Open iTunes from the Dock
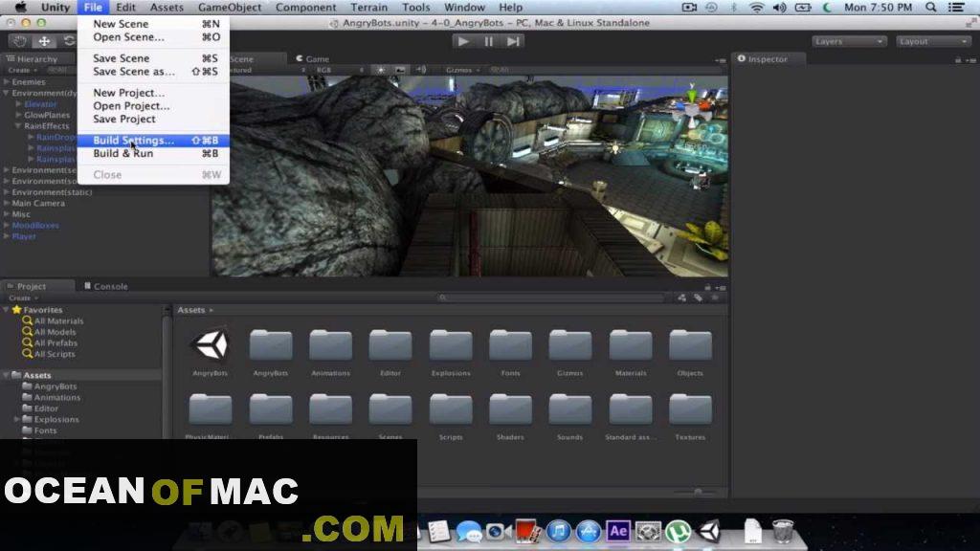Screen dimensions: 980x551 pos(558,531)
